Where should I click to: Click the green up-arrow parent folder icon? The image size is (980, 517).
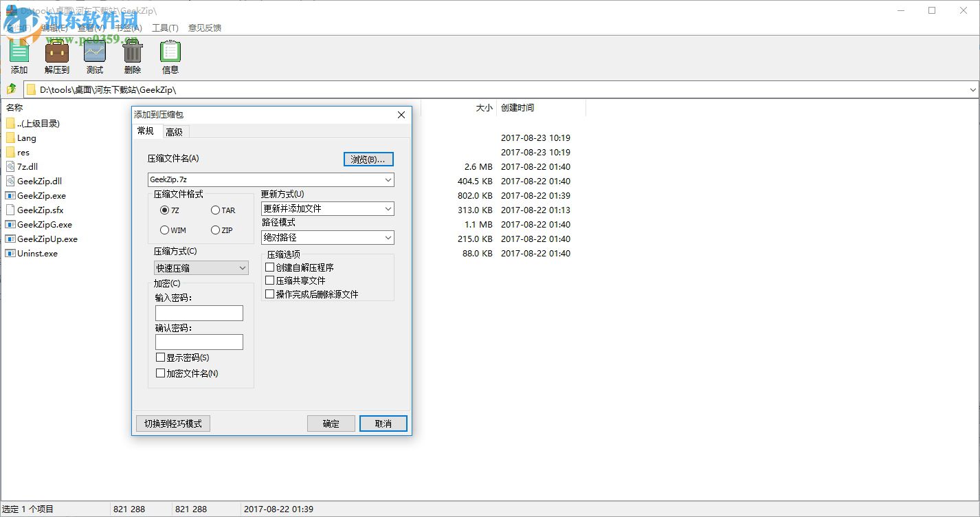point(11,89)
